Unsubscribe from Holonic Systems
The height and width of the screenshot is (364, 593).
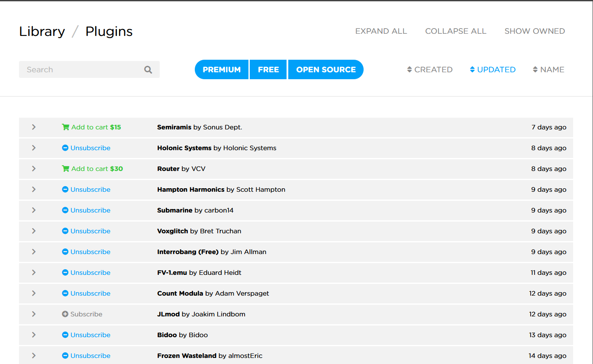coord(86,148)
